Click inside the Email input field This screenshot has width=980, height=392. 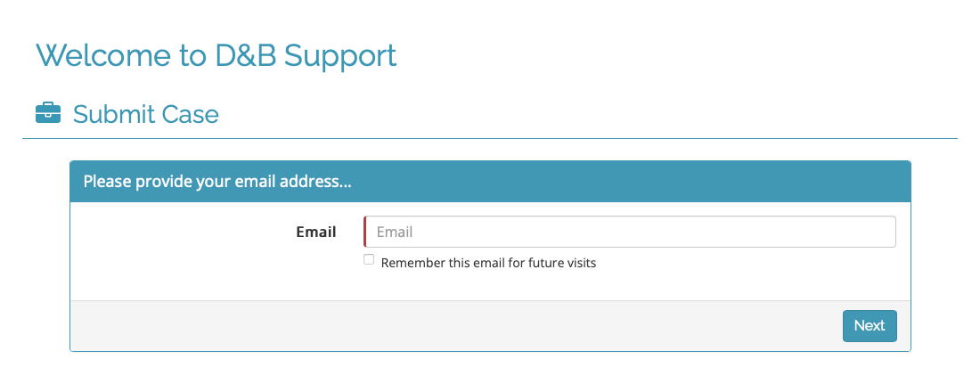[x=629, y=232]
